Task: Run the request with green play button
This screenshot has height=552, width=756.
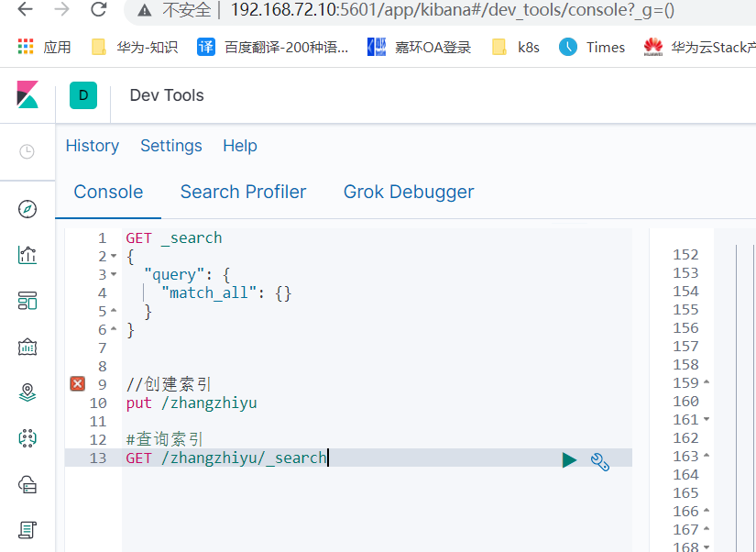Action: (x=569, y=459)
